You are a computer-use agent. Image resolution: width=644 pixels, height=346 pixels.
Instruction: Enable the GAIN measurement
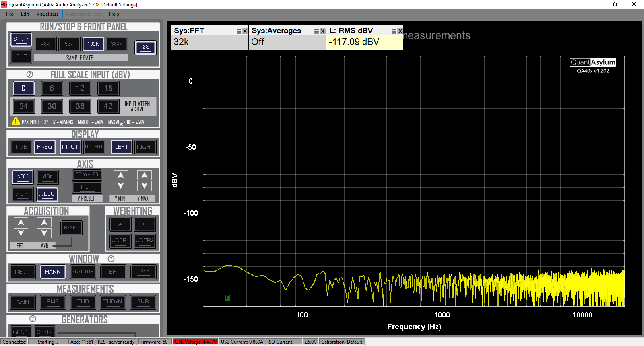(23, 302)
